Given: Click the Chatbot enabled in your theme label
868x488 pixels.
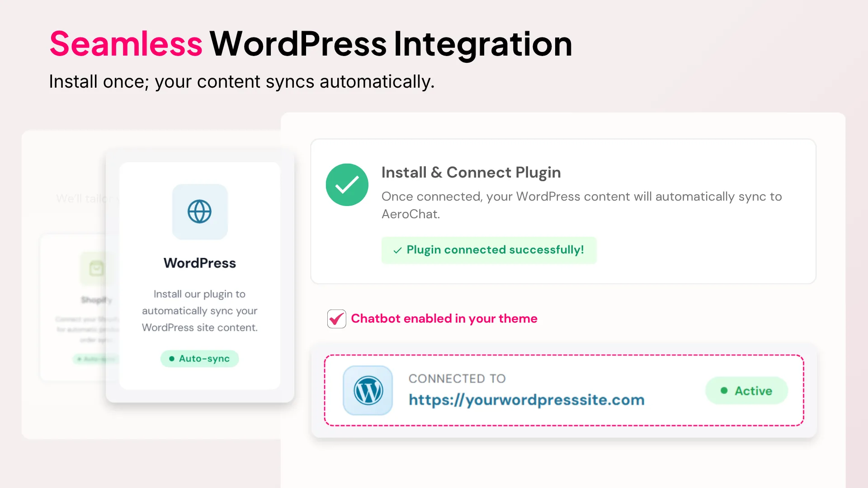Looking at the screenshot, I should (x=444, y=319).
